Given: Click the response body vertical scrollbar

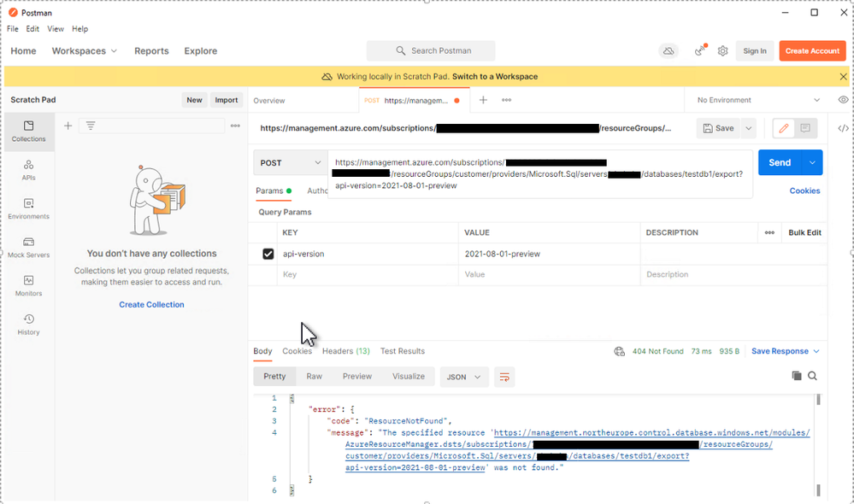Looking at the screenshot, I should coord(818,445).
